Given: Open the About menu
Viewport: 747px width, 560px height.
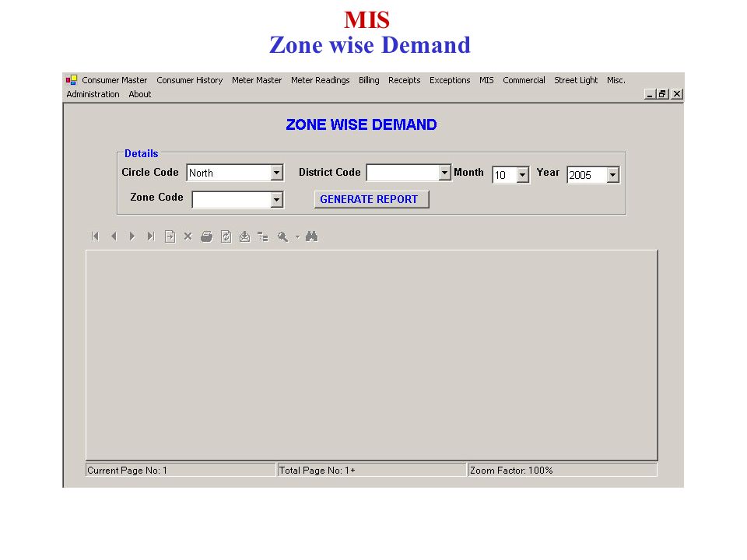Looking at the screenshot, I should point(139,94).
